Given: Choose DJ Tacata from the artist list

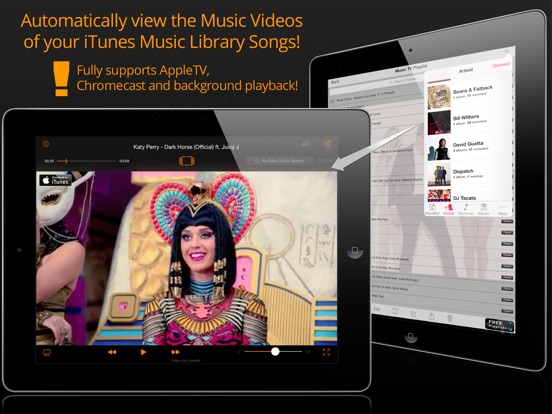Looking at the screenshot, I should click(x=469, y=195).
